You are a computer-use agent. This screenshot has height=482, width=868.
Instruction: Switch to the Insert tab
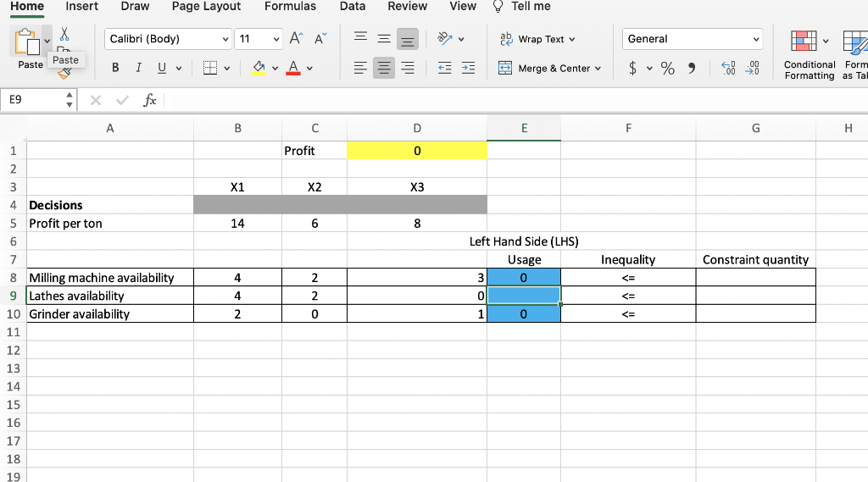82,7
